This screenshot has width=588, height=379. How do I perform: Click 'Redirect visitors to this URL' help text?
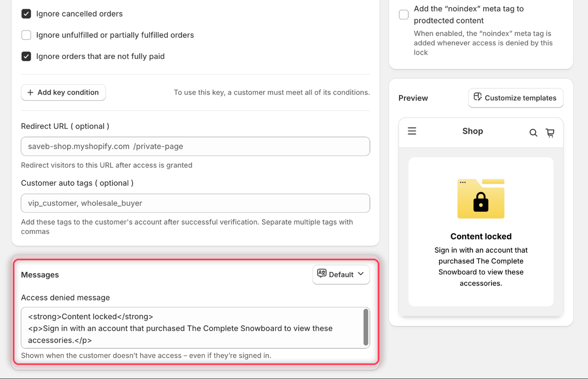pyautogui.click(x=107, y=165)
